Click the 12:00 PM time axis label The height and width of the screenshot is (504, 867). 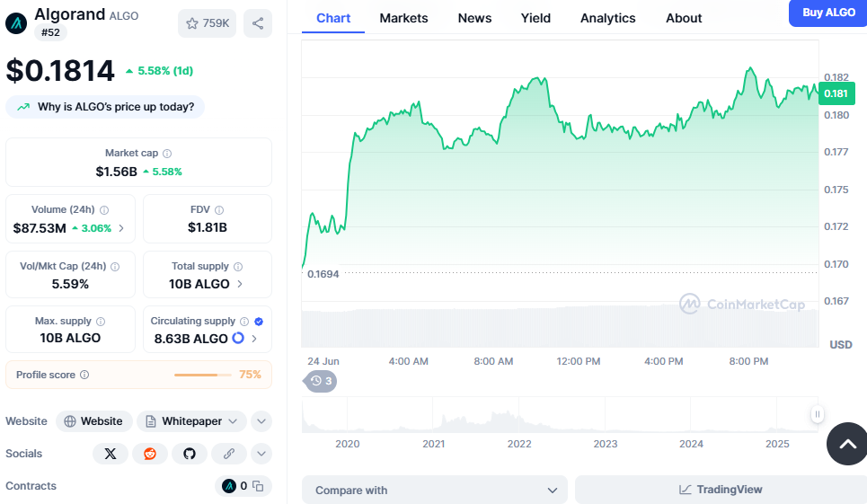[579, 361]
